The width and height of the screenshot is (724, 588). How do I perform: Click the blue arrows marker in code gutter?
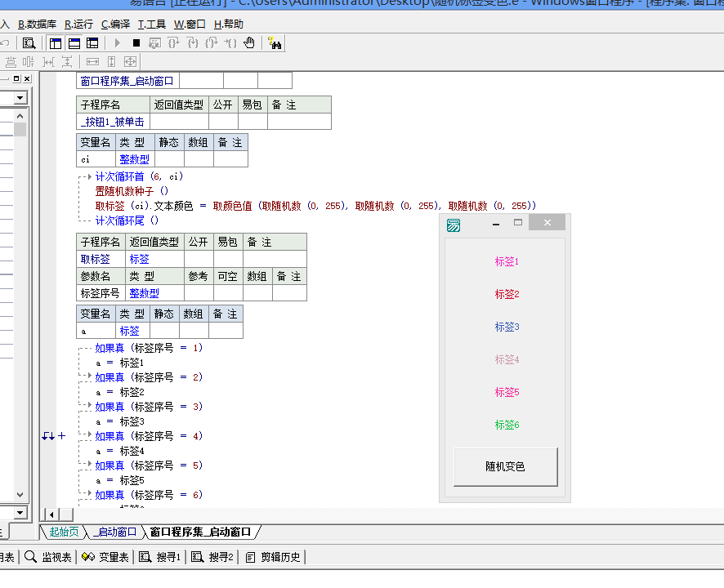point(48,436)
